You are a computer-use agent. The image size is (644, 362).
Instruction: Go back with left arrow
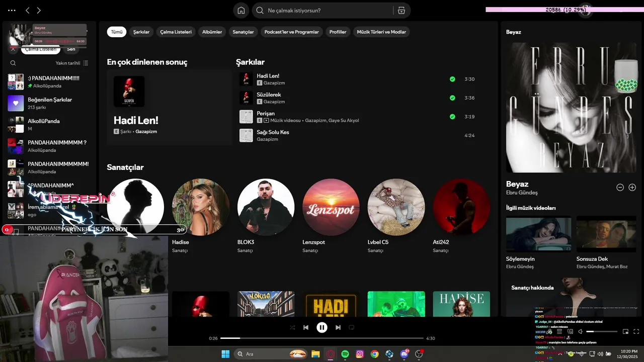(x=28, y=11)
